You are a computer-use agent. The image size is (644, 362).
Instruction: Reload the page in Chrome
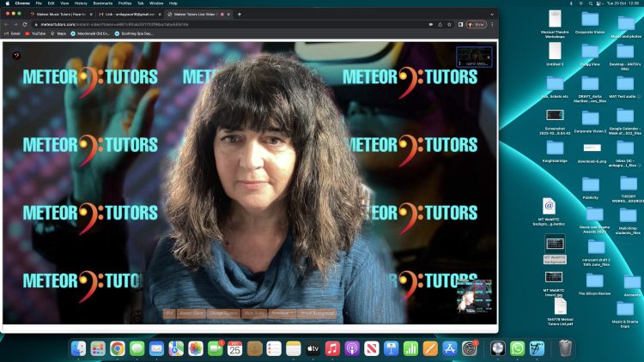click(25, 25)
